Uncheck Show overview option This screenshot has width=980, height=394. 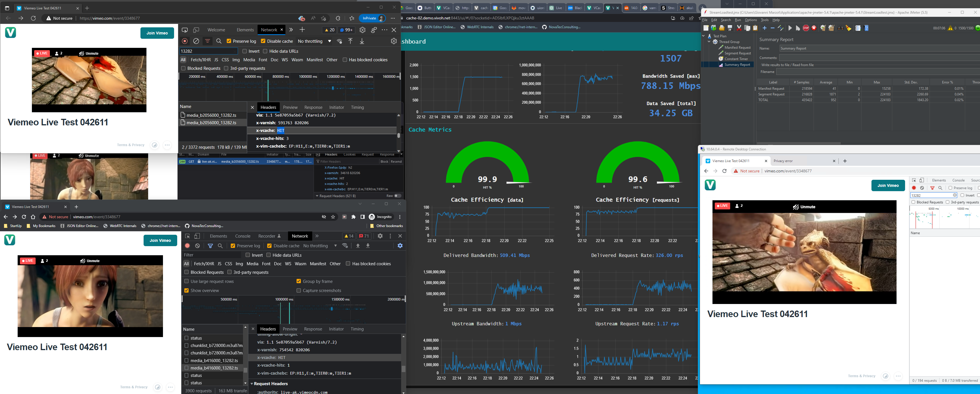point(186,291)
